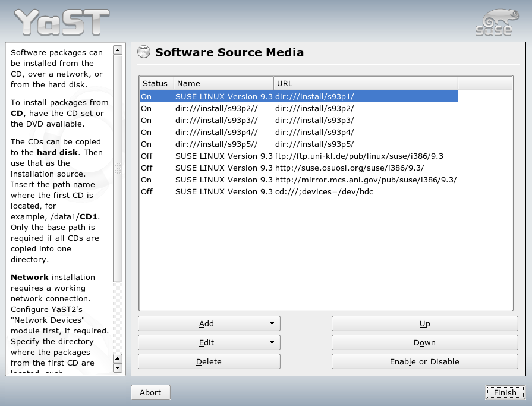Select the suse.osuosl.org source row
The image size is (532, 406).
pyautogui.click(x=299, y=168)
